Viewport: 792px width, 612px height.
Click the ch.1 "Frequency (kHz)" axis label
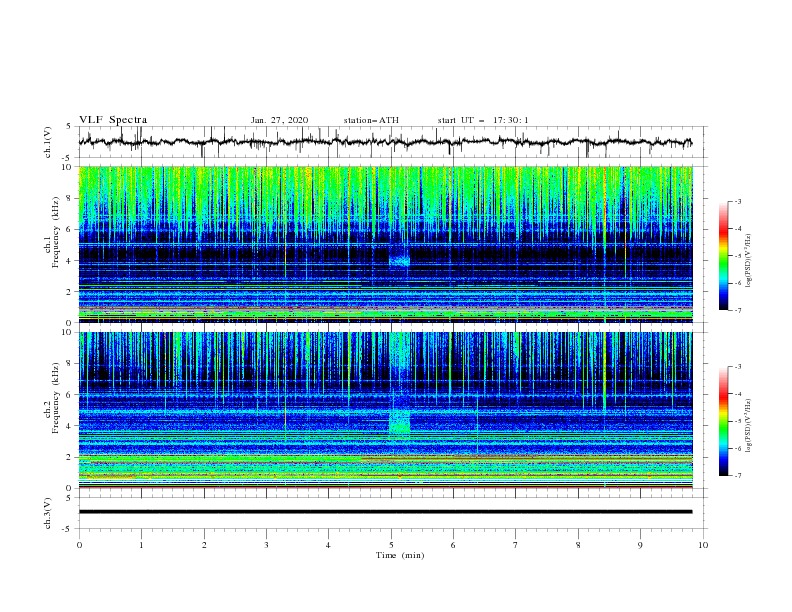click(x=55, y=232)
